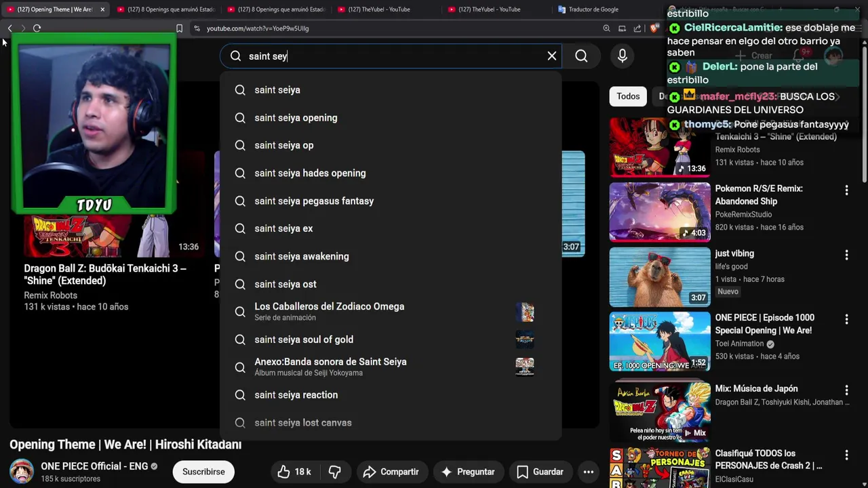
Task: Click the Compartir share button
Action: (391, 472)
